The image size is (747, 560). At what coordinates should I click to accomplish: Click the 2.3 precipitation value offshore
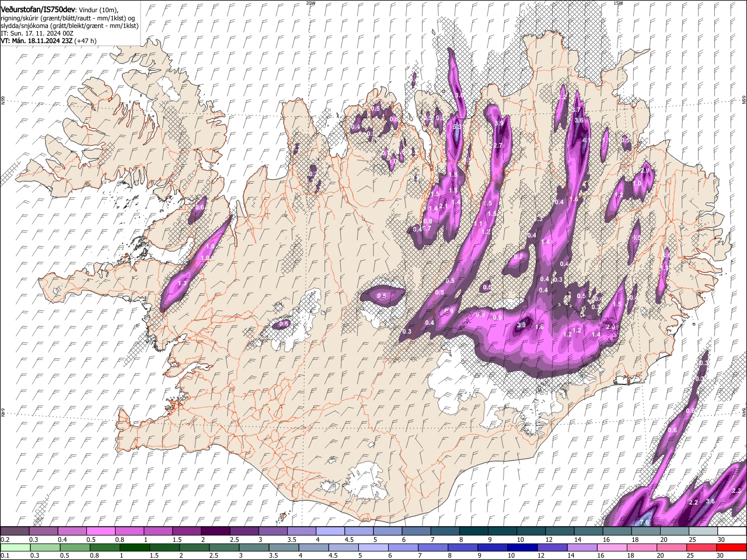click(736, 491)
